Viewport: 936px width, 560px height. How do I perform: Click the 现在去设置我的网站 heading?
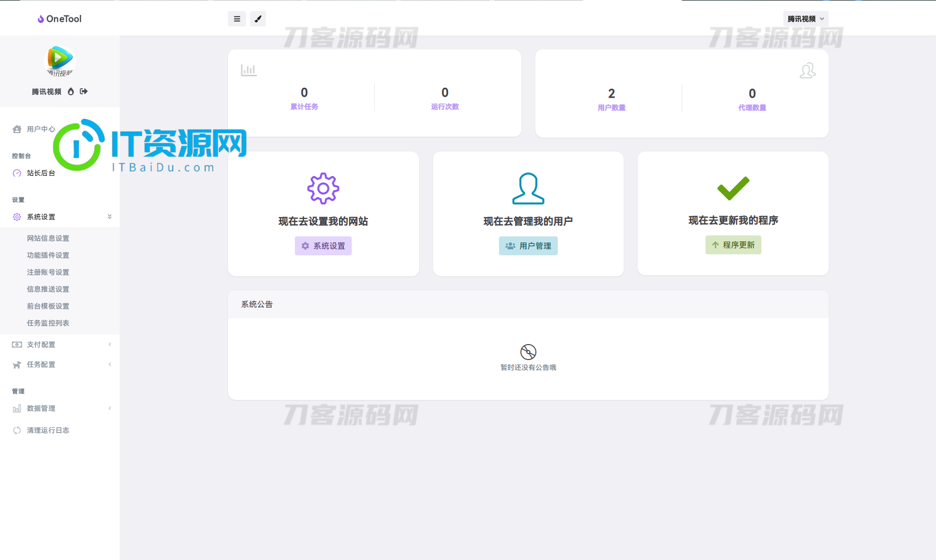(x=323, y=221)
